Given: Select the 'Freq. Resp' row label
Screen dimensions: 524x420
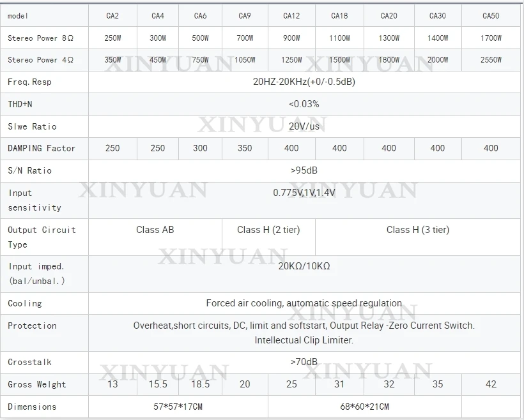Looking at the screenshot, I should coord(29,82).
